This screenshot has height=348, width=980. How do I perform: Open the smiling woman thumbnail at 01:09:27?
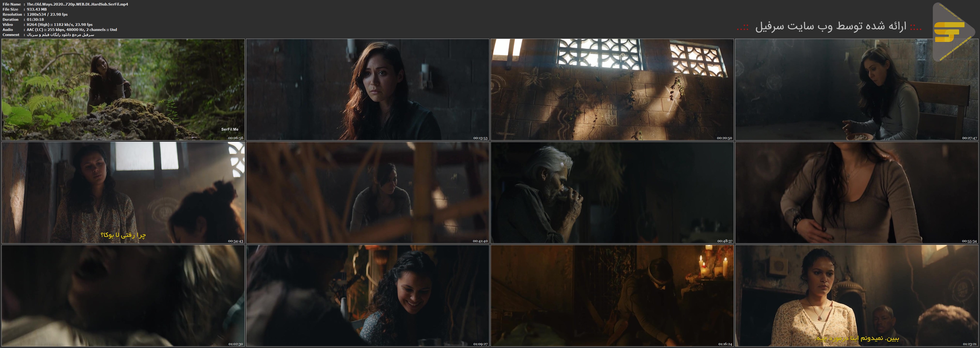click(368, 296)
